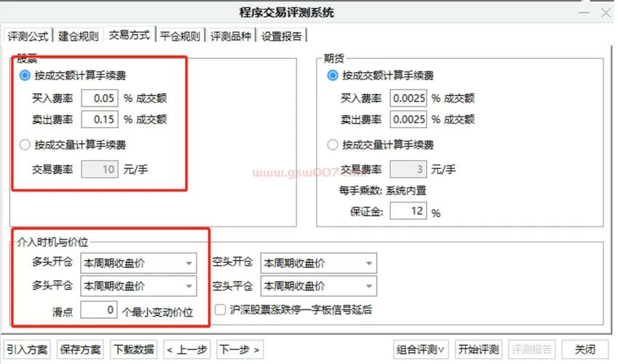Open the 空头平仓 price dropdown
Image resolution: width=618 pixels, height=364 pixels.
point(318,286)
